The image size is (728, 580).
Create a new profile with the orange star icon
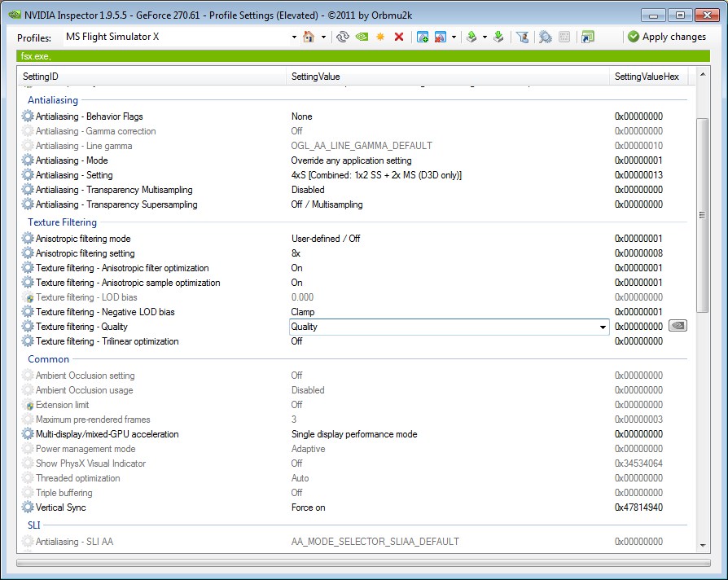380,37
